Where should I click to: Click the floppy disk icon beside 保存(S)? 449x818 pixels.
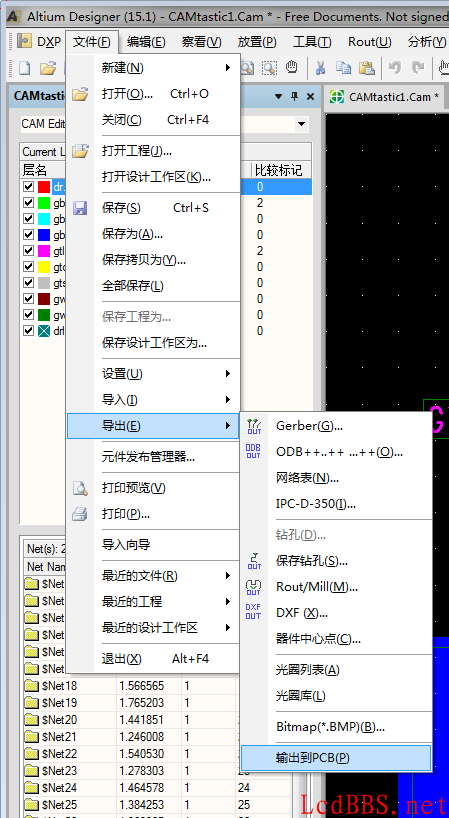click(x=80, y=208)
